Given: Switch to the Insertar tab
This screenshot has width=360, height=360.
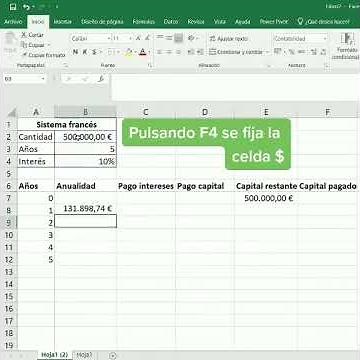Looking at the screenshot, I should pos(62,22).
